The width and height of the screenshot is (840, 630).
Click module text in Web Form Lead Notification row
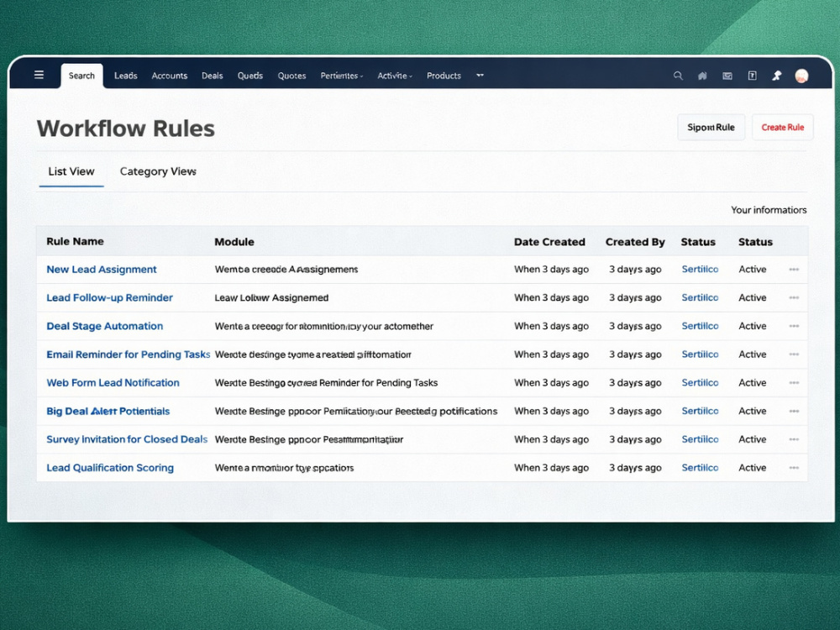pos(326,383)
